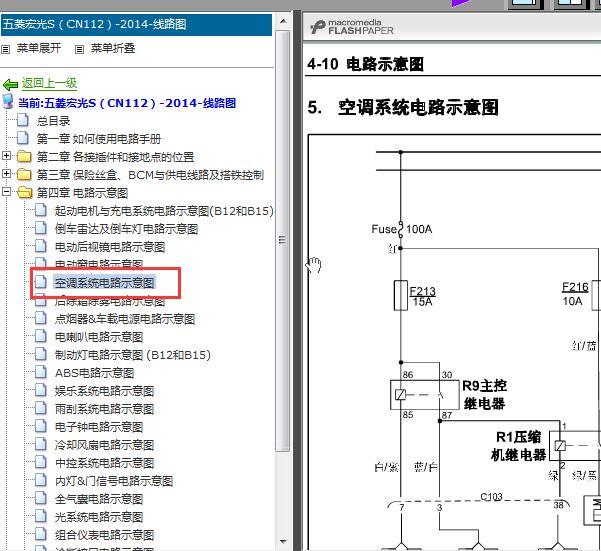Screen dimensions: 601x551
Task: Select 空调系统电路示意图 entry
Action: click(104, 283)
